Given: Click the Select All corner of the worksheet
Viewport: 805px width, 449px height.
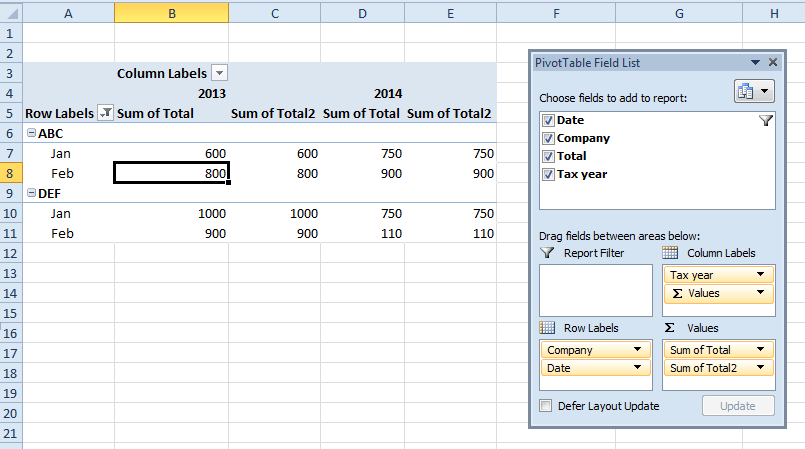Looking at the screenshot, I should [10, 13].
